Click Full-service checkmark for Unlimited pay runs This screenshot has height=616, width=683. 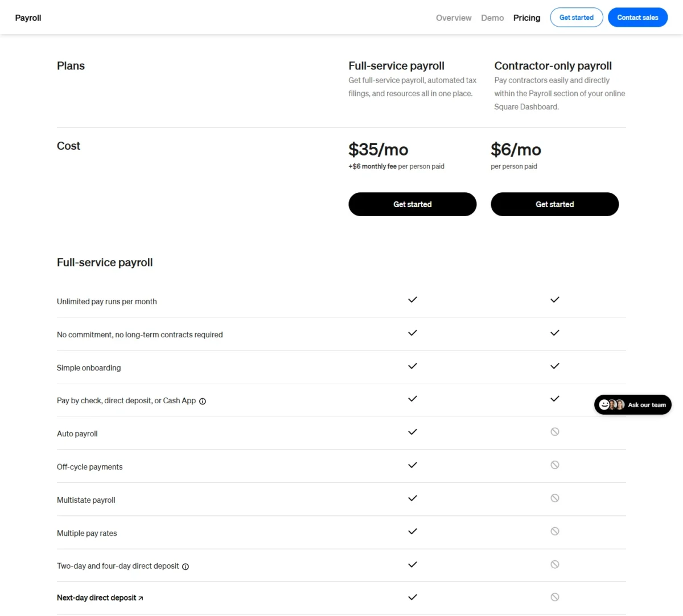click(x=413, y=300)
